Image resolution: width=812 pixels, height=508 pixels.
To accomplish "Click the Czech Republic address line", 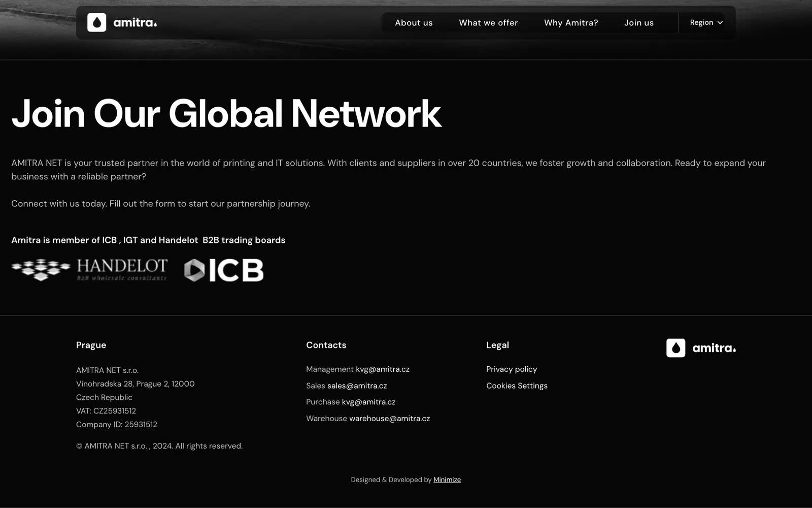I will click(104, 397).
